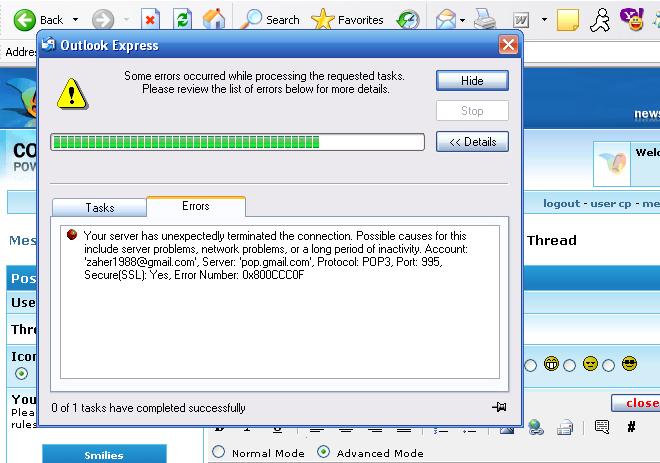Click the unamused yellow smiley icon
This screenshot has height=463, width=660.
coord(590,363)
